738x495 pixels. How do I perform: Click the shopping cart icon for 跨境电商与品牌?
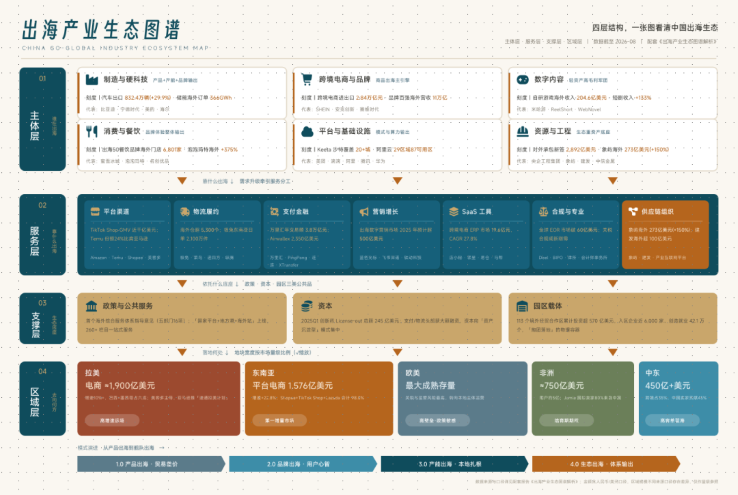pyautogui.click(x=307, y=80)
